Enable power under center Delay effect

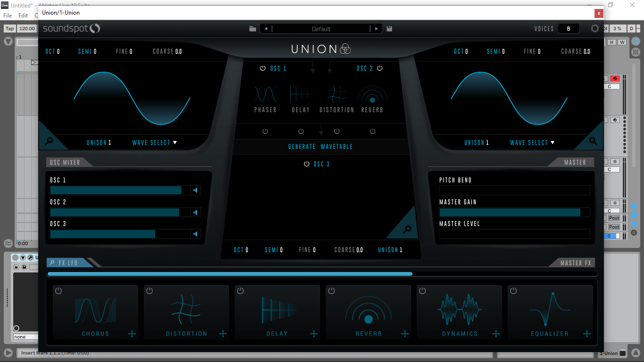tap(301, 131)
